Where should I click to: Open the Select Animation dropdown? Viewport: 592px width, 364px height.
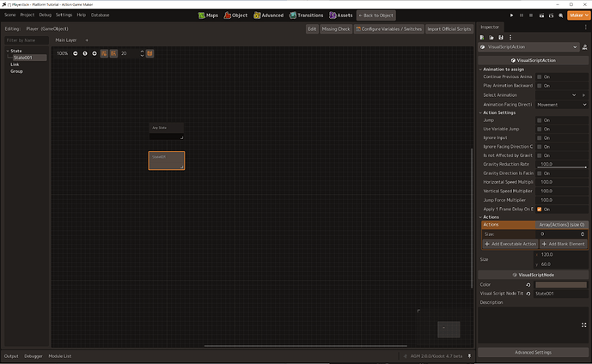[x=557, y=95]
